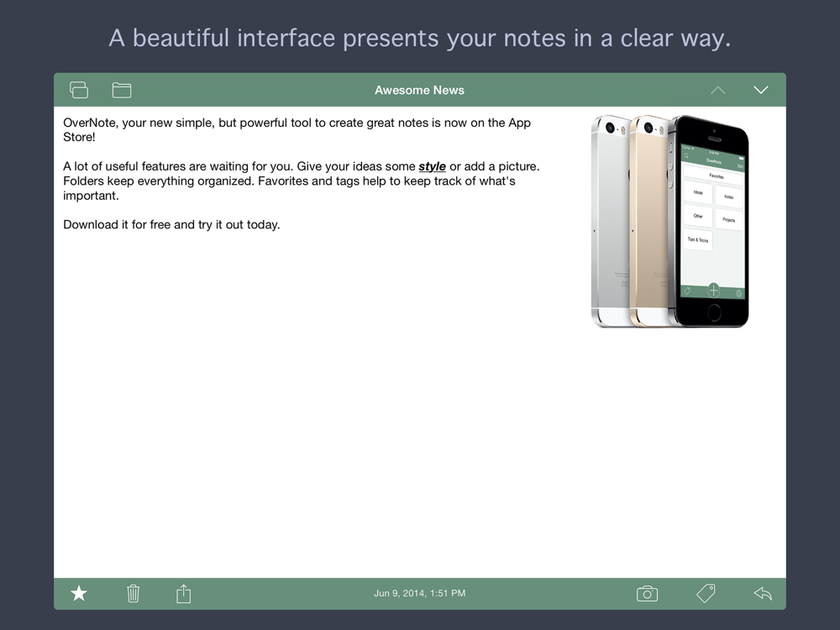Image resolution: width=840 pixels, height=630 pixels.
Task: Open the notes list (stacked cards icon)
Action: [79, 90]
